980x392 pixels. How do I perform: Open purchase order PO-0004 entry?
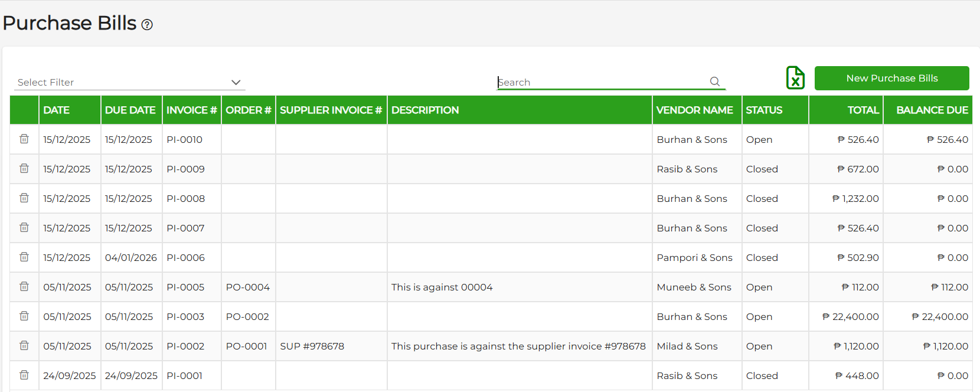pos(247,288)
